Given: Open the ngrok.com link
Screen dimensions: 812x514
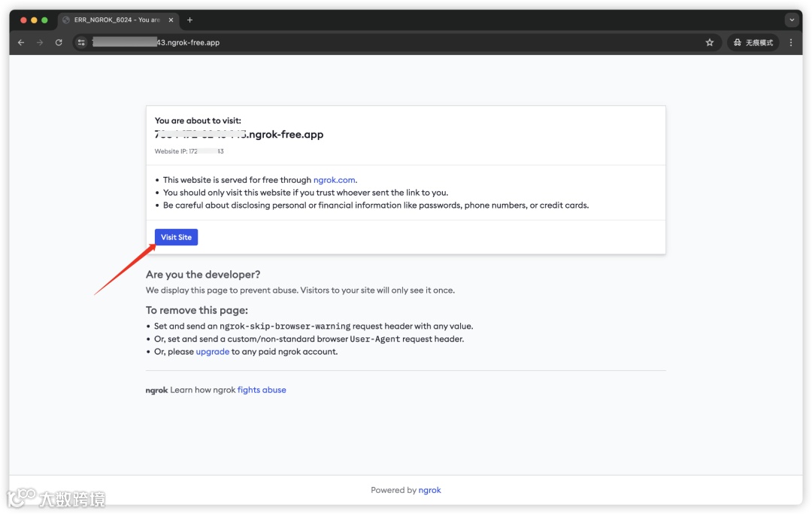Looking at the screenshot, I should click(334, 180).
